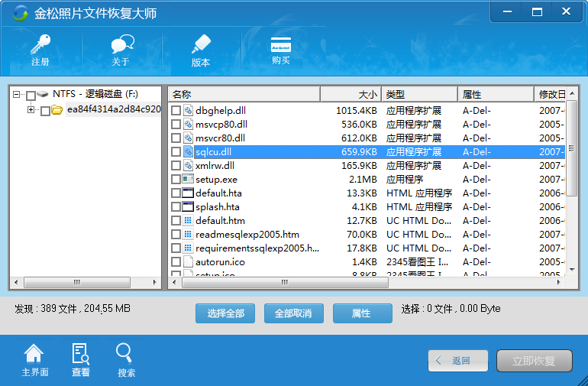Check the box for default.hta
Viewport: 588px width, 386px height.
(176, 193)
